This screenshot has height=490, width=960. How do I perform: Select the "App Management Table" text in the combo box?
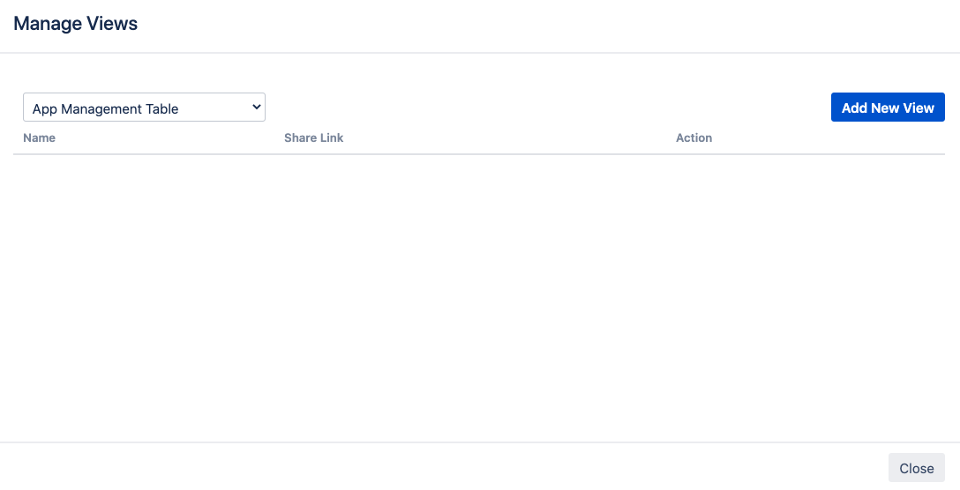(105, 108)
